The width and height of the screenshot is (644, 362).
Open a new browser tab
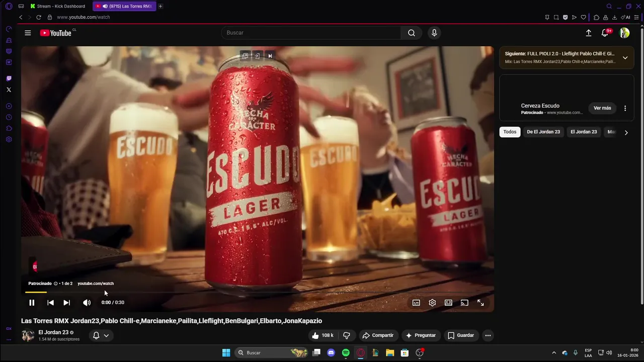tap(160, 6)
